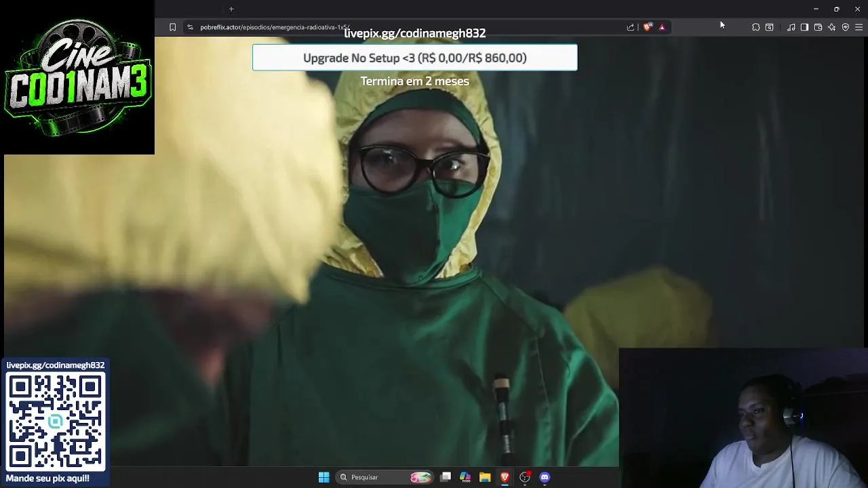
Task: Click the livepix.gg/codinamegh832 text above the QR code
Action: pyautogui.click(x=56, y=365)
